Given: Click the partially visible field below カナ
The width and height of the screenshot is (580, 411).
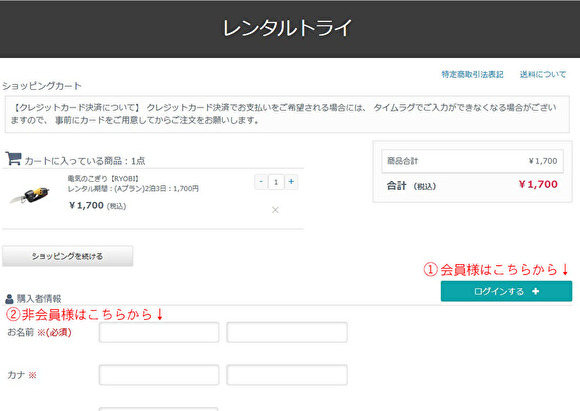Looking at the screenshot, I should pyautogui.click(x=159, y=409).
